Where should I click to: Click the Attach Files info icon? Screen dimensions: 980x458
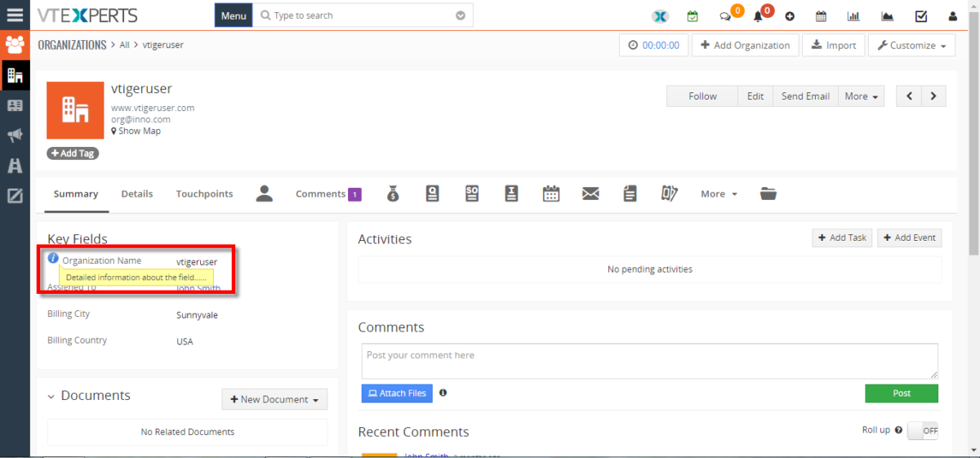pyautogui.click(x=443, y=393)
